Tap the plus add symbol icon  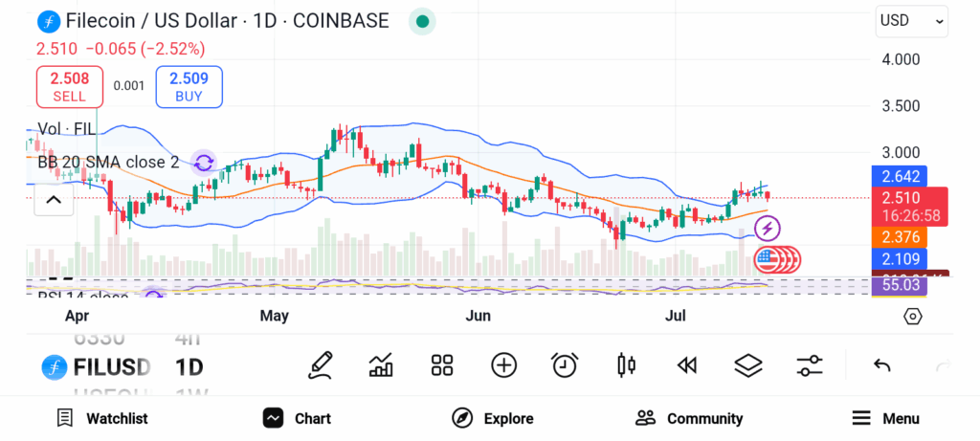[503, 364]
